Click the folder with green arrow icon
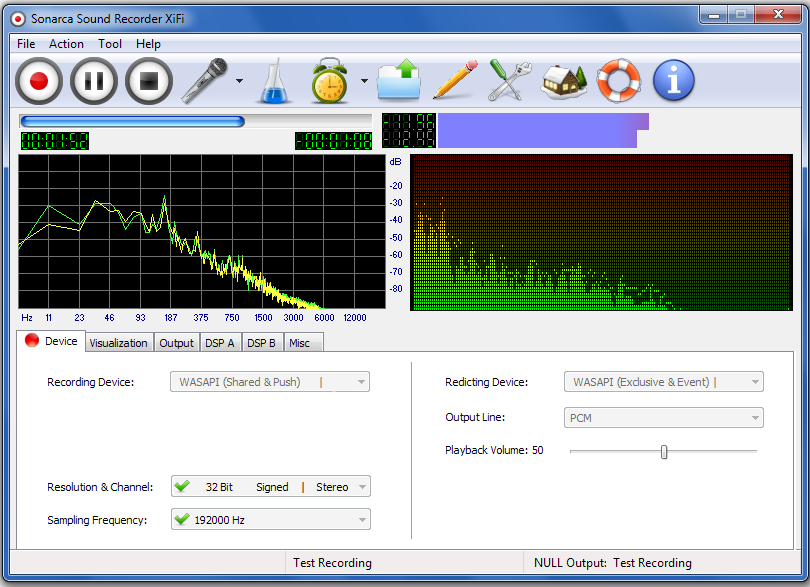 tap(399, 80)
